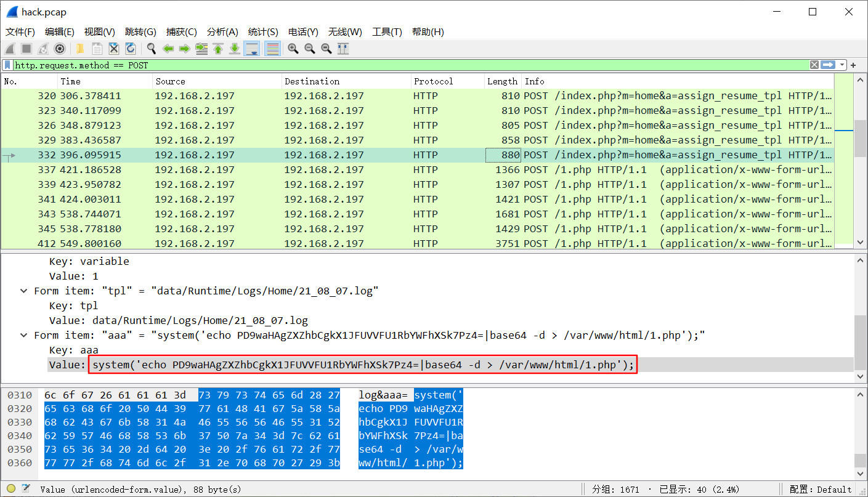Zoom in main window text
This screenshot has height=497, width=868.
pos(293,49)
